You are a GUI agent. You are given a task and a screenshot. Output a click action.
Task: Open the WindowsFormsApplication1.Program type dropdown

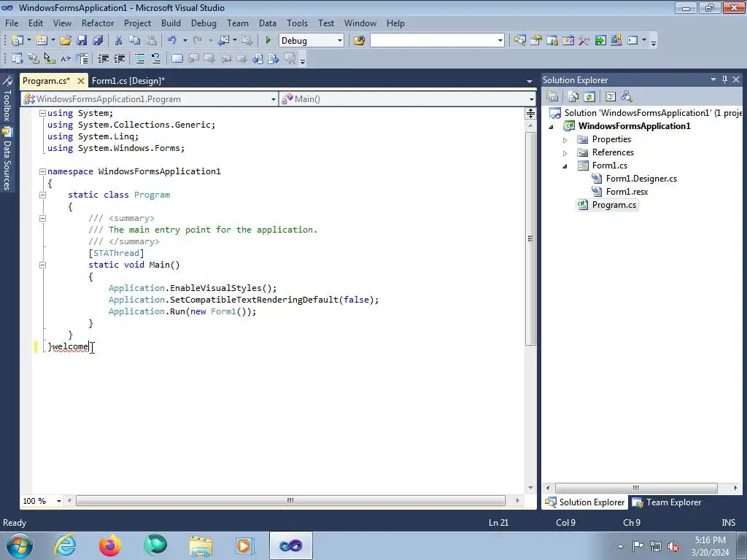point(273,99)
